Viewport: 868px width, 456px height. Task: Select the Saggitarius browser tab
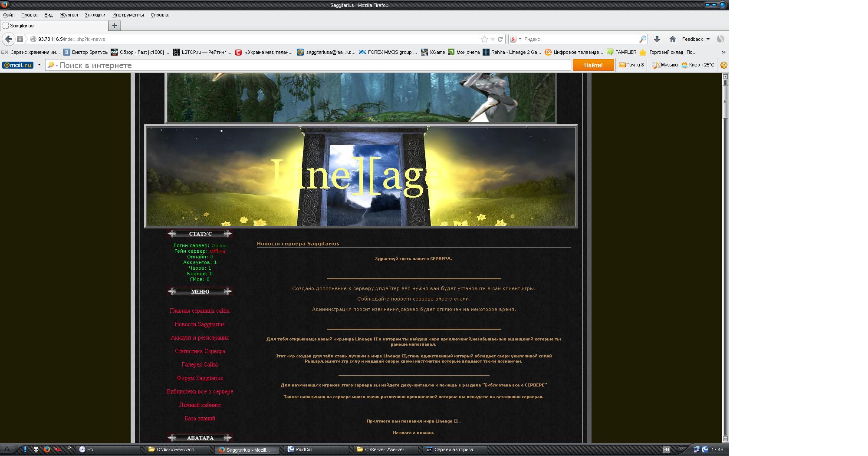click(x=54, y=26)
